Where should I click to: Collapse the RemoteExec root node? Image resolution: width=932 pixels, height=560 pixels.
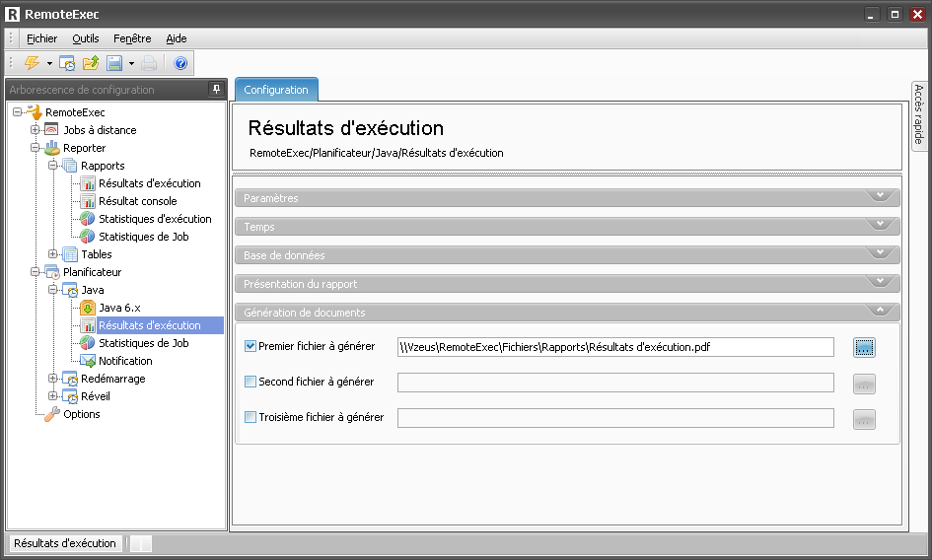(17, 111)
